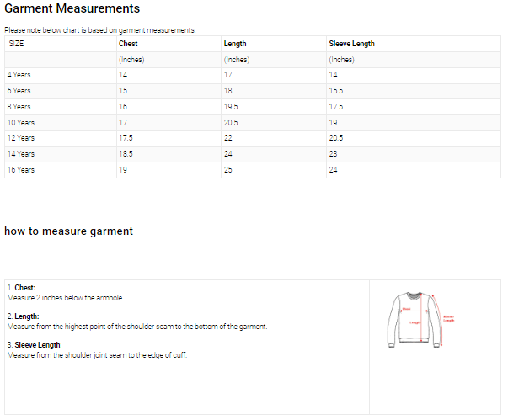Viewport: 508px width, 420px height.
Task: Click the 16 Years length value "25"
Action: click(x=227, y=170)
